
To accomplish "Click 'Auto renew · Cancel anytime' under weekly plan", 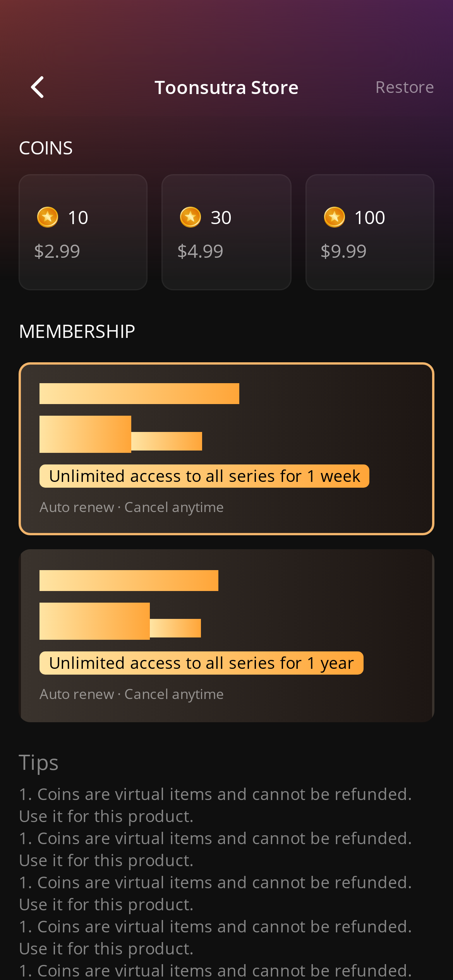I will (x=132, y=507).
